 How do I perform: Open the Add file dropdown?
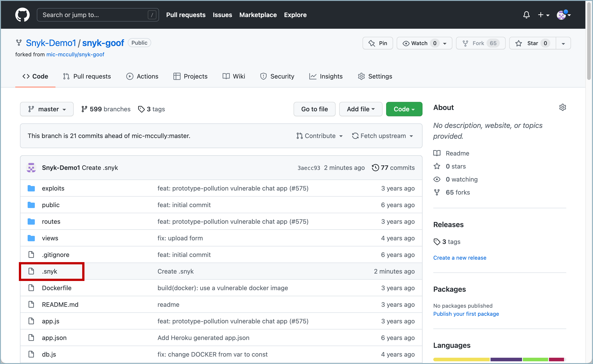tap(361, 109)
